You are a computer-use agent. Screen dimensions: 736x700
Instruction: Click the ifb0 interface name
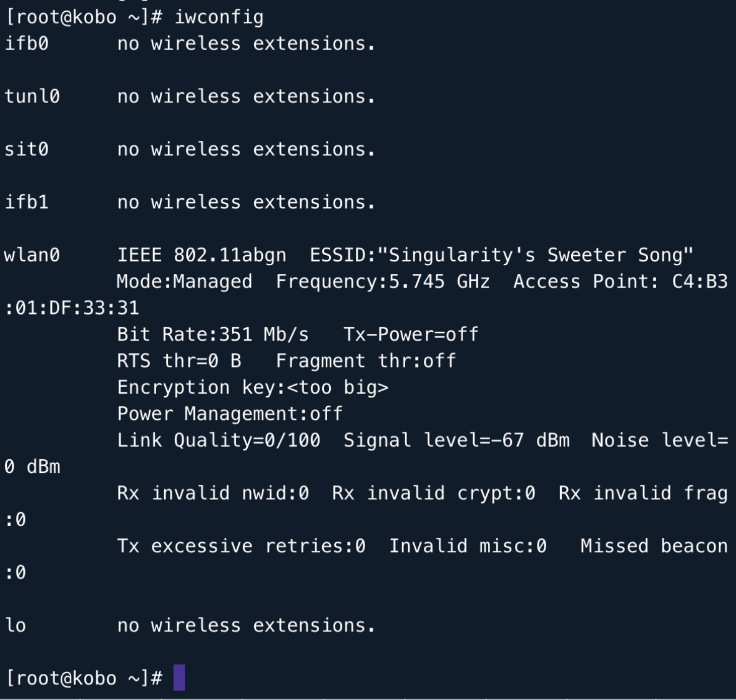tap(26, 44)
